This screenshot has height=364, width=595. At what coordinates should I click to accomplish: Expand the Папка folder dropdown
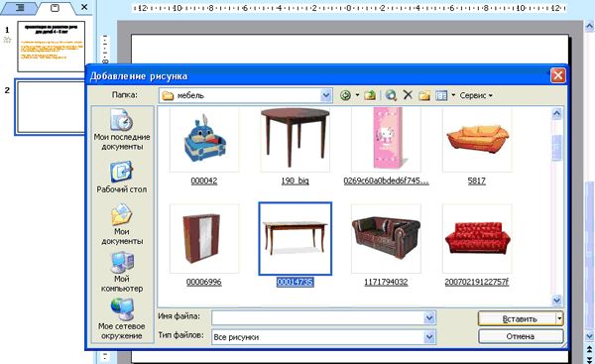click(326, 95)
